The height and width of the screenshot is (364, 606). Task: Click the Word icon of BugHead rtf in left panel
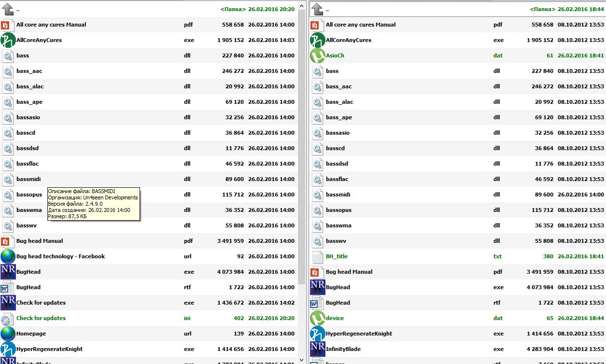point(7,287)
